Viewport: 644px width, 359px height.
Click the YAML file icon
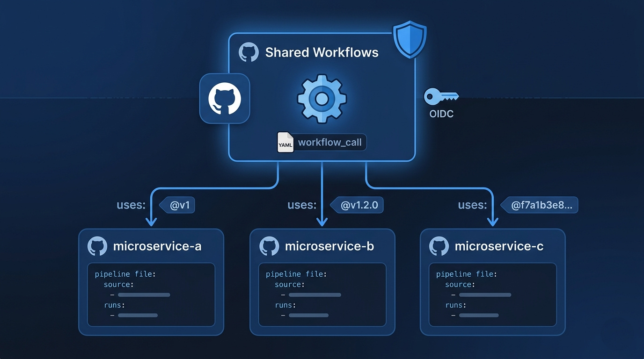point(285,142)
